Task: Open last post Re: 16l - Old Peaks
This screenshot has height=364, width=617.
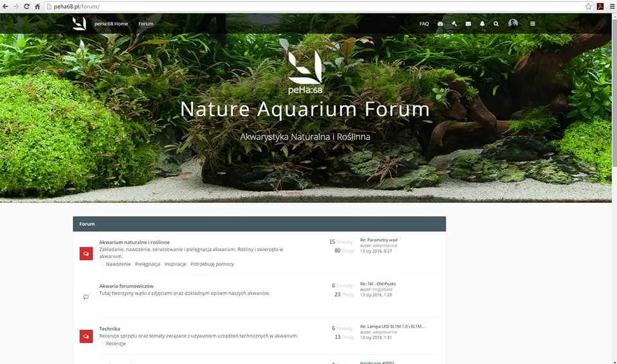Action: coord(378,284)
